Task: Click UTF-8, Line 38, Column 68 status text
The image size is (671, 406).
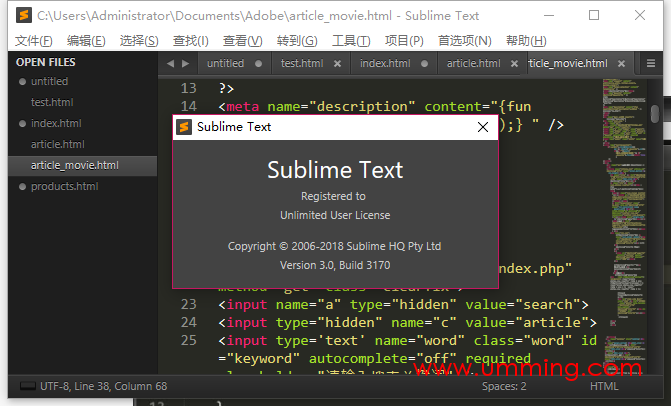Action: (x=104, y=386)
